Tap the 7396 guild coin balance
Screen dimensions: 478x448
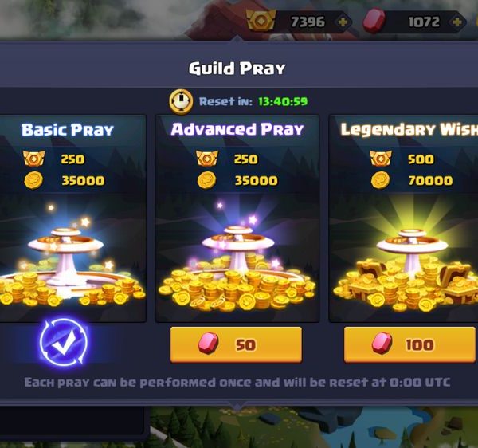(308, 22)
